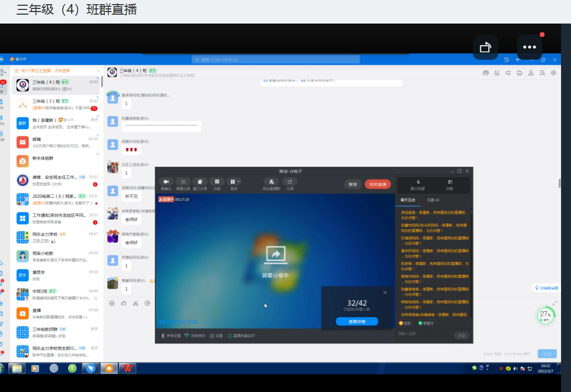This screenshot has width=571, height=392.
Task: Open the 邮箱 mail entry
Action: [57, 142]
